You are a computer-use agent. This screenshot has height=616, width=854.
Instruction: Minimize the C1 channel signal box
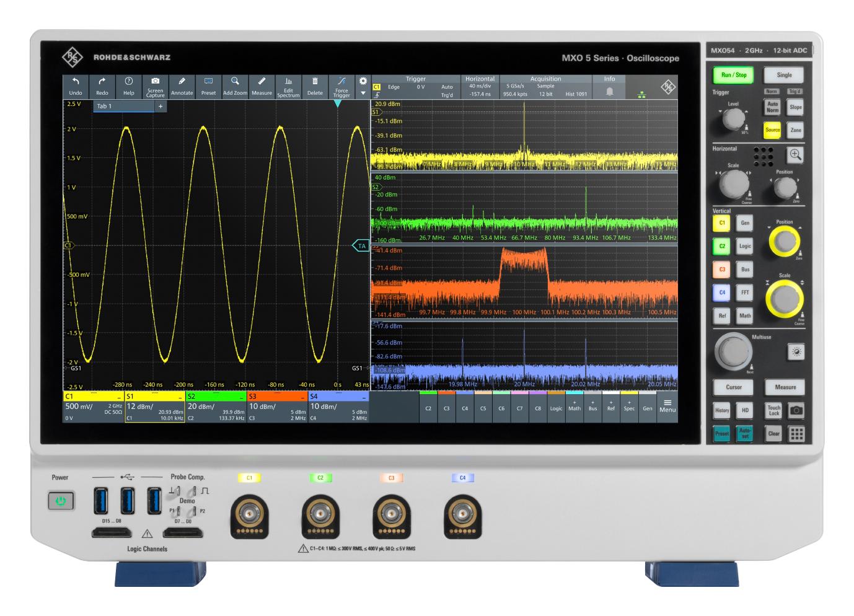point(119,397)
